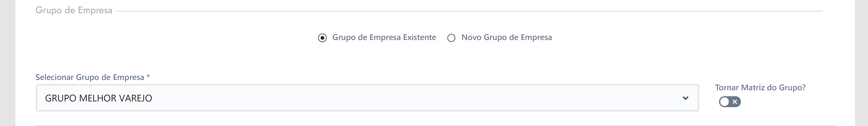
Task: Click the empty circle beside Novo Grupo
Action: 451,38
